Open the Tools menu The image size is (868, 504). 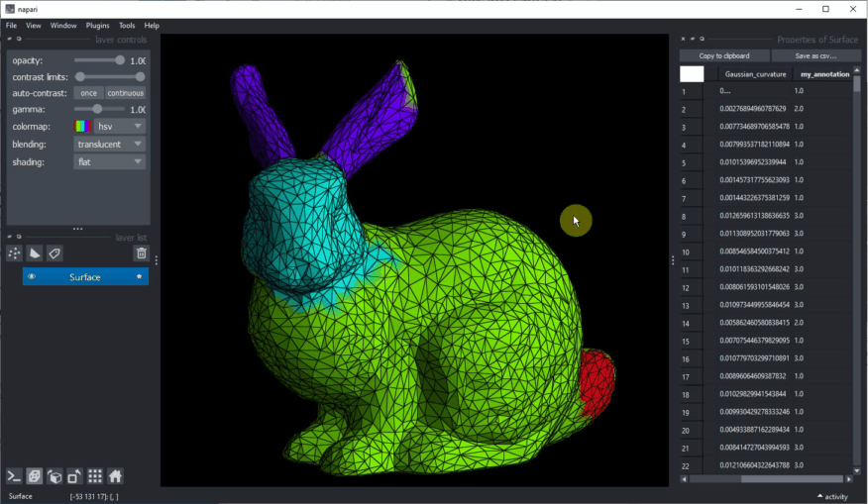click(x=127, y=25)
